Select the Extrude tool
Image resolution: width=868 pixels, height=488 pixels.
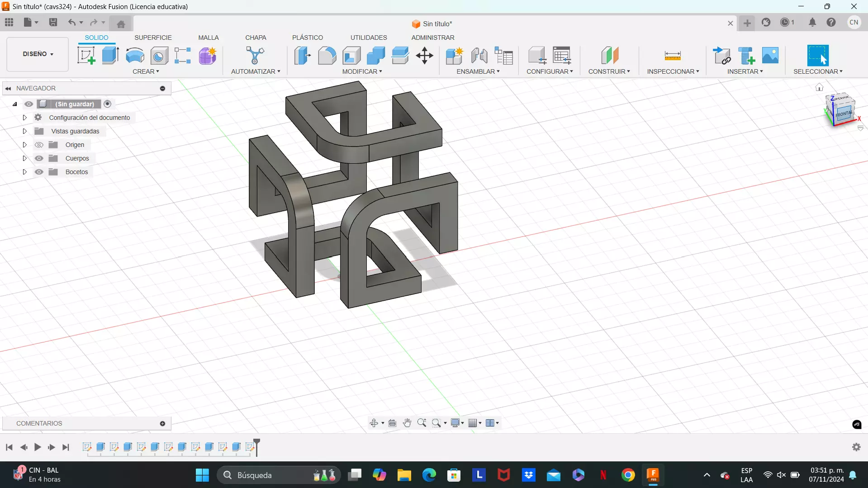pos(110,56)
